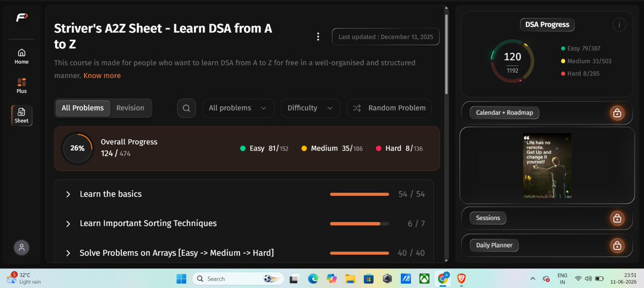The width and height of the screenshot is (644, 288).
Task: Click the Calendar + Roadmap lock icon
Action: click(617, 113)
